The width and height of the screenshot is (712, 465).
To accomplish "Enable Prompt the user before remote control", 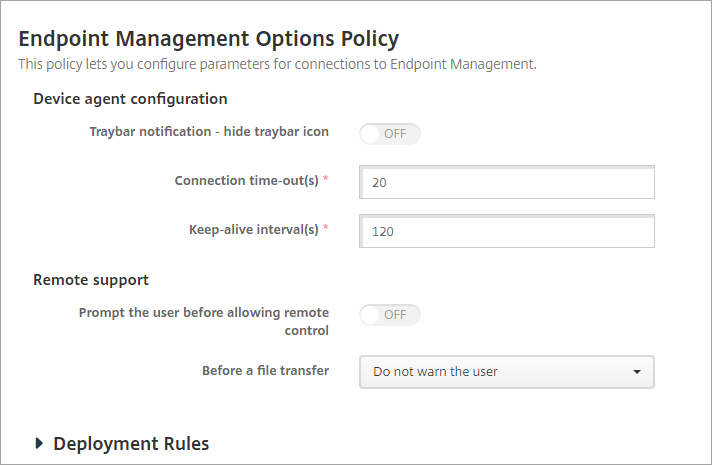I will pyautogui.click(x=390, y=315).
